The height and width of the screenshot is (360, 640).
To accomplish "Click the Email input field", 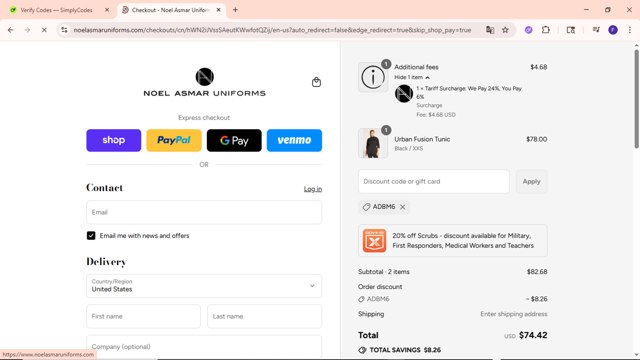I will [x=204, y=212].
